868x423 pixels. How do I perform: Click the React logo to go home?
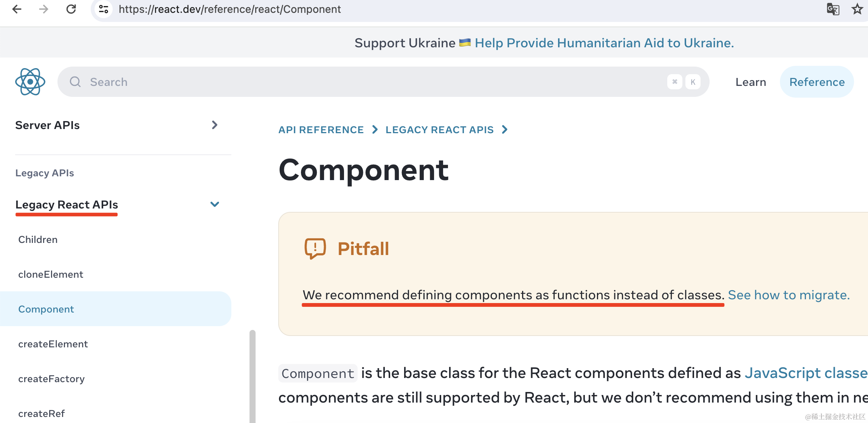pyautogui.click(x=30, y=82)
